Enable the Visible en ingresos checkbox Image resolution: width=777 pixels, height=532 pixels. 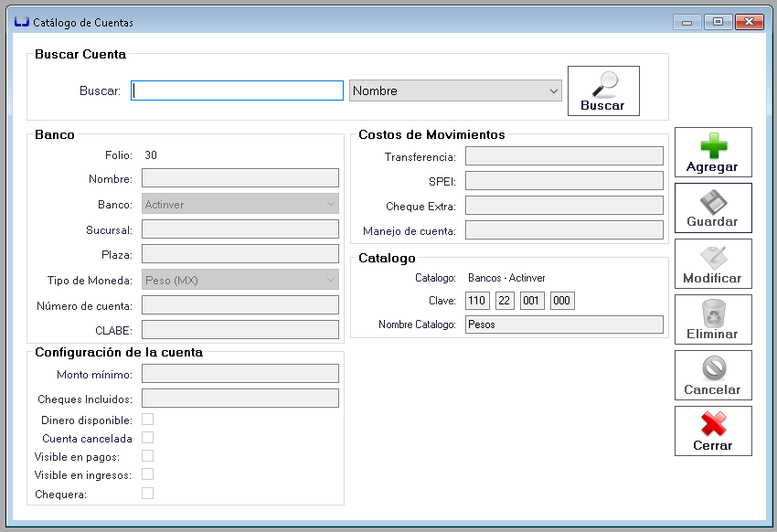point(148,474)
